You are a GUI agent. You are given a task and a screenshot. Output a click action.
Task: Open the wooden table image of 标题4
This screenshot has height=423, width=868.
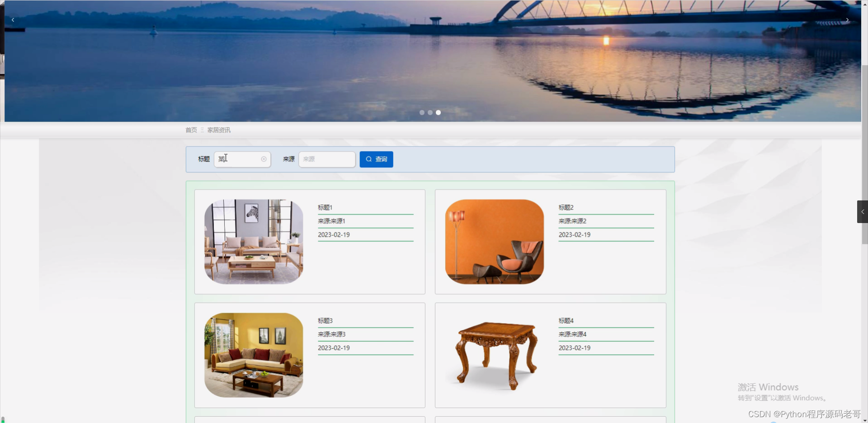click(x=494, y=355)
